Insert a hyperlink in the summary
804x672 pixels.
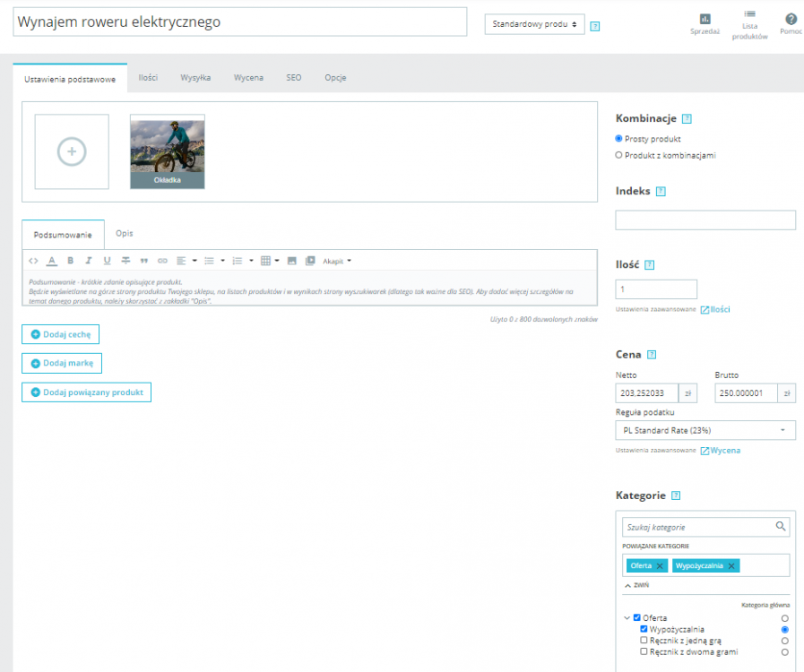pyautogui.click(x=162, y=261)
